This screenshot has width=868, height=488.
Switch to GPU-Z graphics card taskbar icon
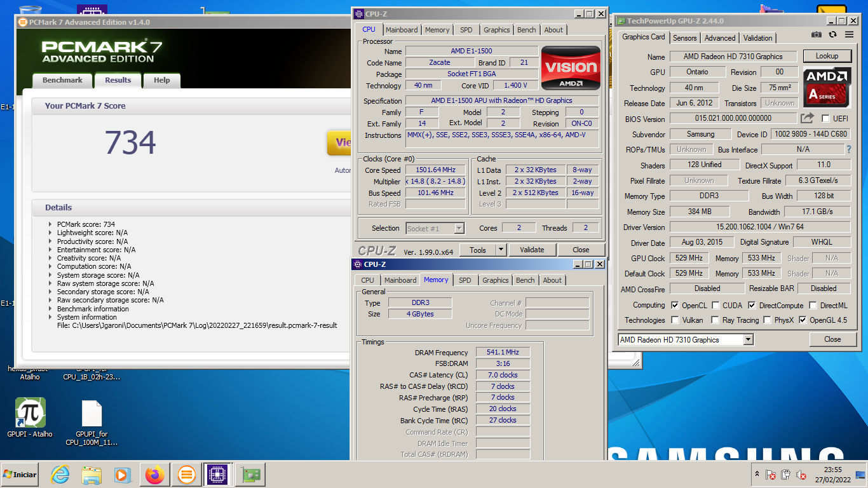click(251, 475)
